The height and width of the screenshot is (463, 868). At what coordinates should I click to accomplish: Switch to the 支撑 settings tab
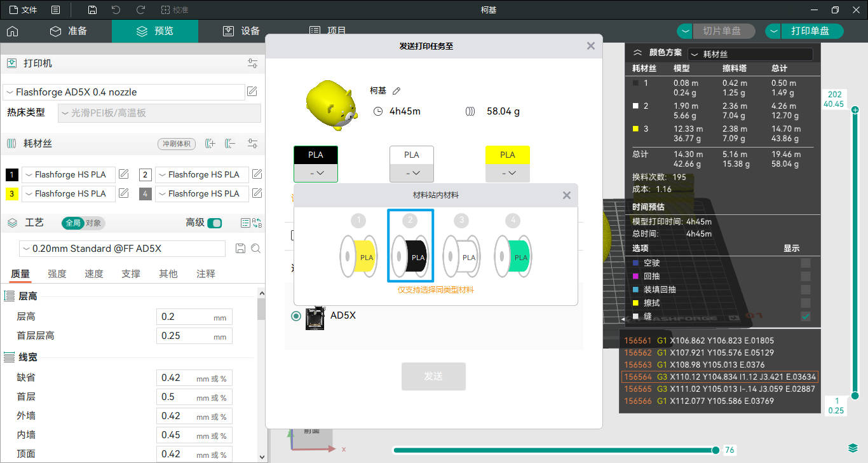tap(131, 273)
